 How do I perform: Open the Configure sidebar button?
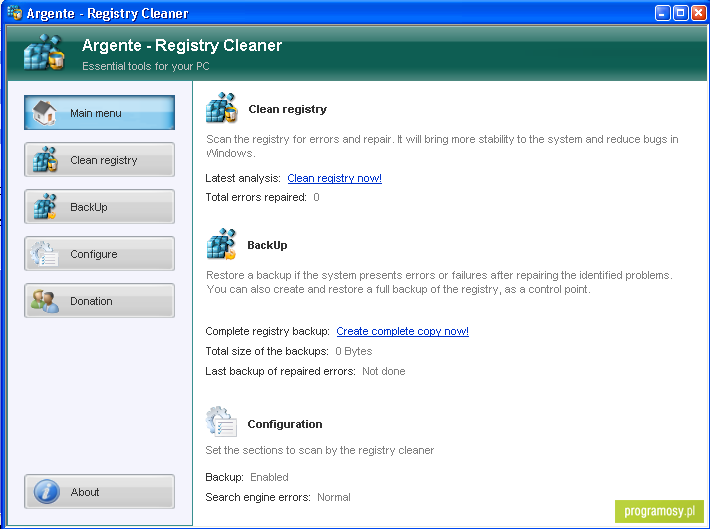(99, 254)
